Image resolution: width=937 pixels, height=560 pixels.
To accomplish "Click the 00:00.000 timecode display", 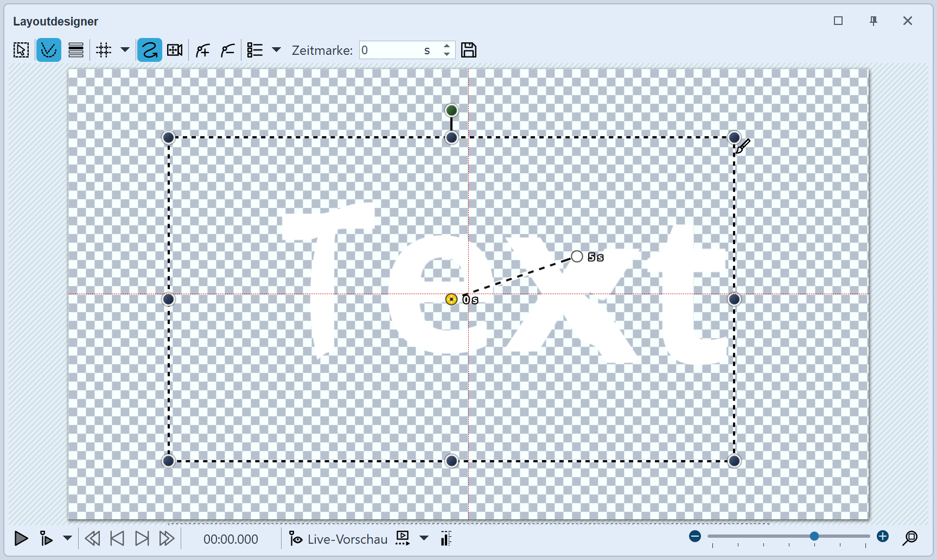I will (231, 539).
